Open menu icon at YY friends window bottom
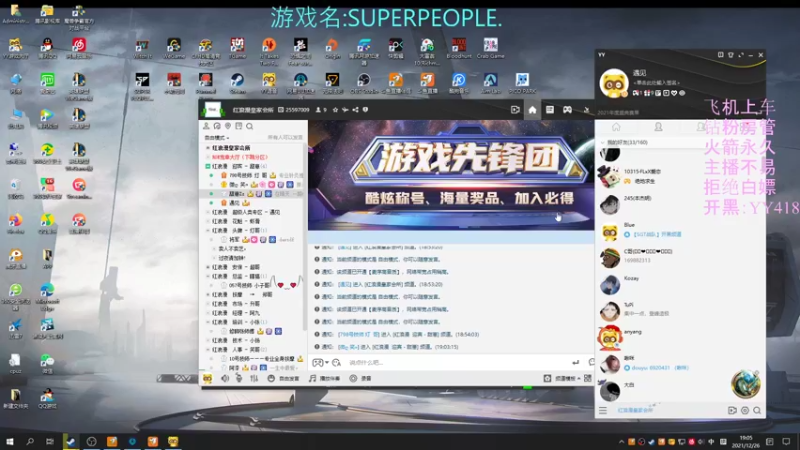Image resolution: width=800 pixels, height=450 pixels. pos(603,410)
